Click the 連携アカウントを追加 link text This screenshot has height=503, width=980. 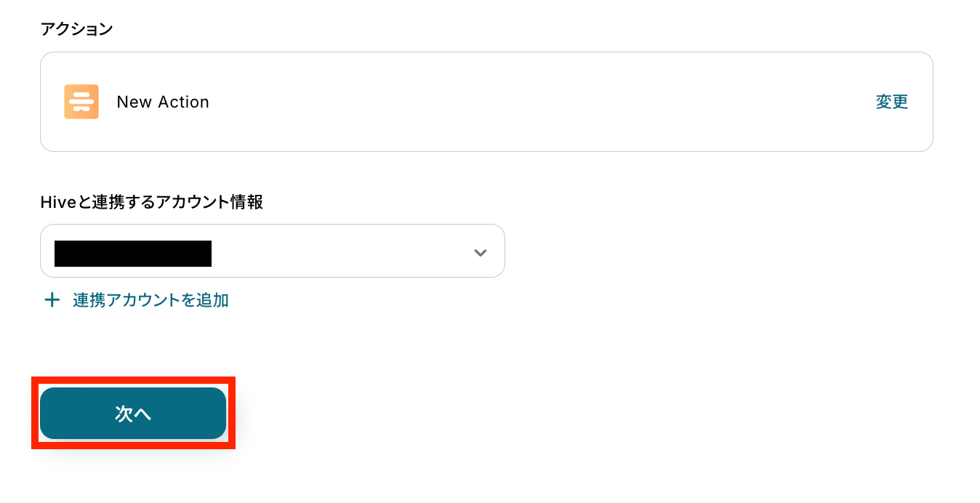[150, 300]
